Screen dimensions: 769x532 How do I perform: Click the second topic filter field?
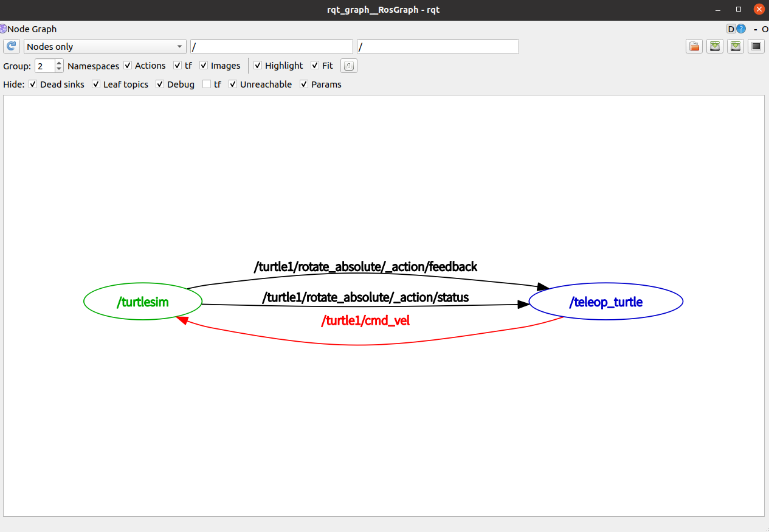[438, 46]
